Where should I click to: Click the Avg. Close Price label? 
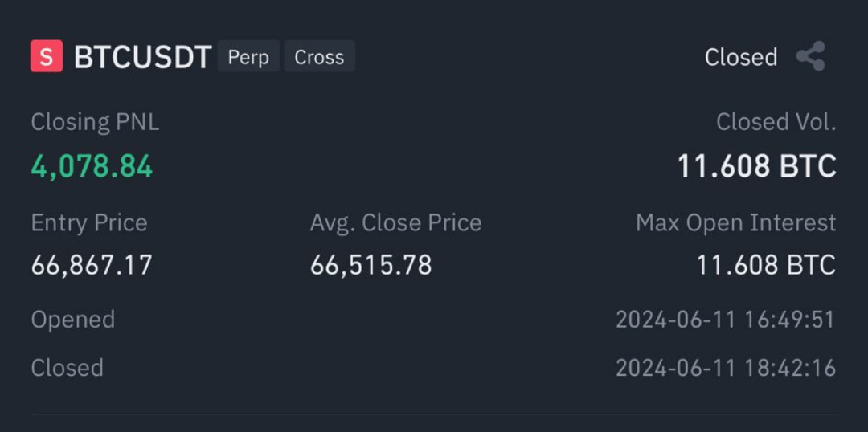point(395,223)
